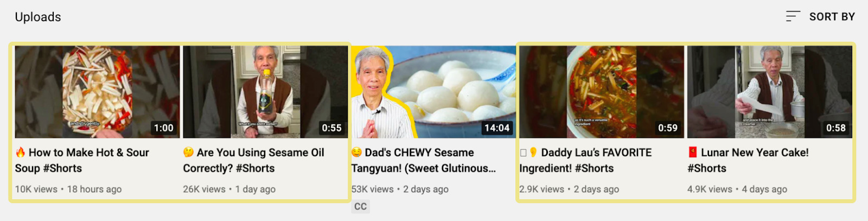This screenshot has width=868, height=221.
Task: Click the 0:59 duration badge
Action: (x=668, y=128)
